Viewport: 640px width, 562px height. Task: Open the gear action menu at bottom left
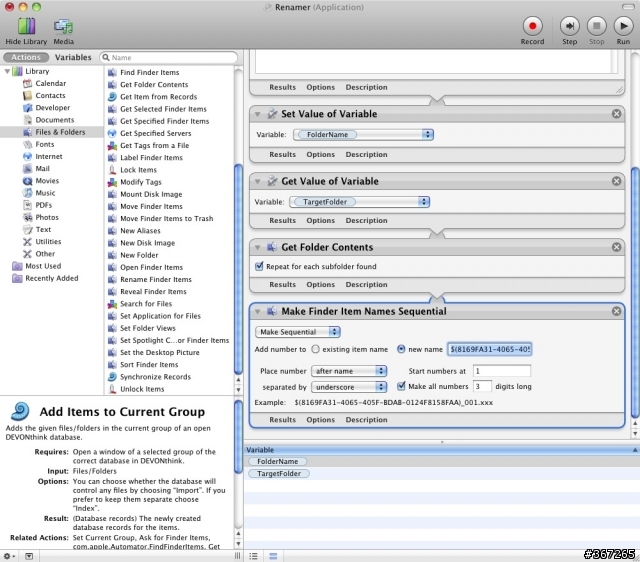coord(9,556)
